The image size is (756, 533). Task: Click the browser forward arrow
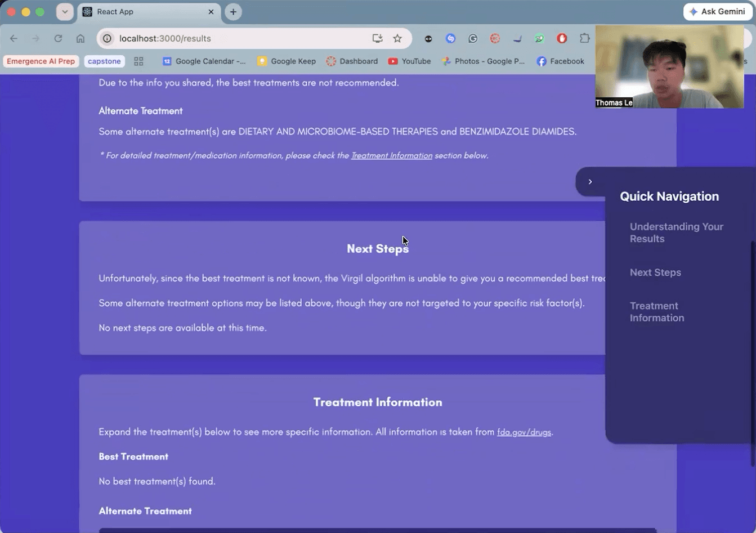pos(35,38)
